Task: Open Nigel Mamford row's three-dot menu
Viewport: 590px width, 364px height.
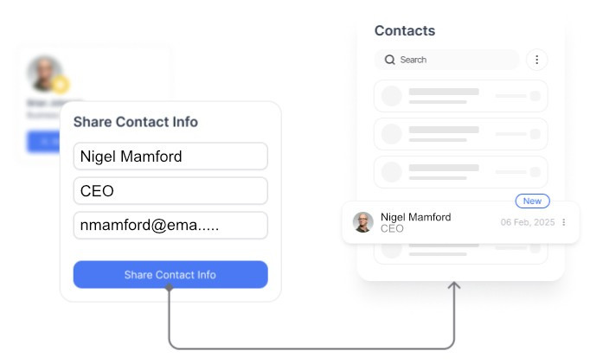Action: coord(564,222)
